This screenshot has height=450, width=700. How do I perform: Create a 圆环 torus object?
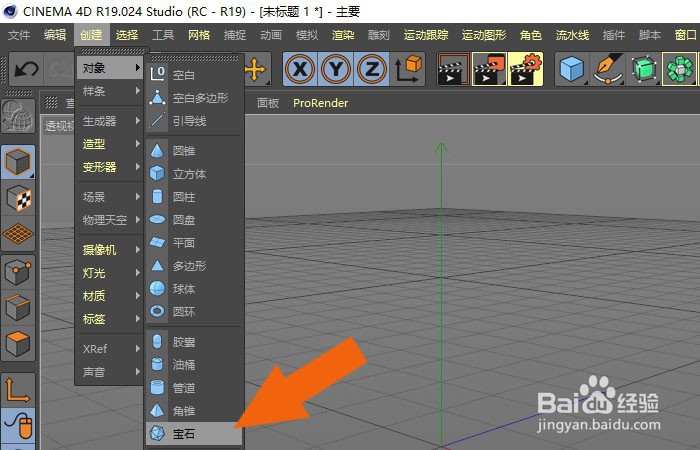point(195,312)
